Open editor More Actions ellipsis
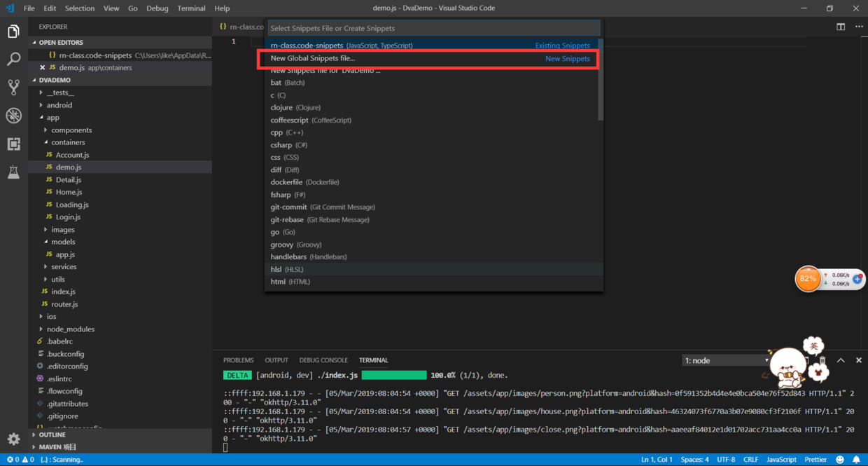Viewport: 868px width, 466px height. point(859,27)
